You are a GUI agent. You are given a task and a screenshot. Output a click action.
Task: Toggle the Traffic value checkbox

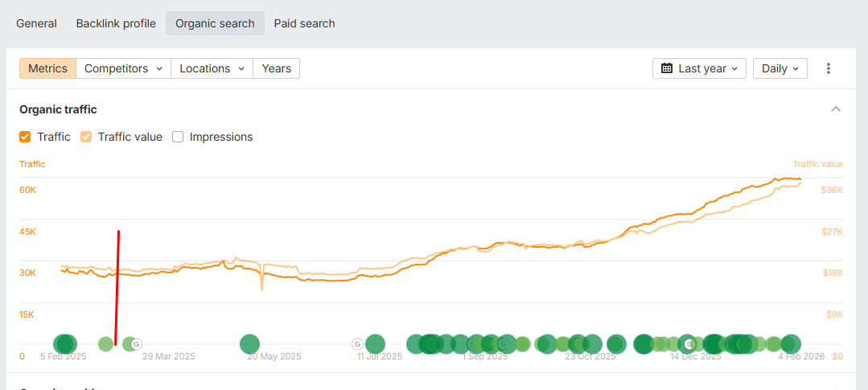pyautogui.click(x=86, y=137)
